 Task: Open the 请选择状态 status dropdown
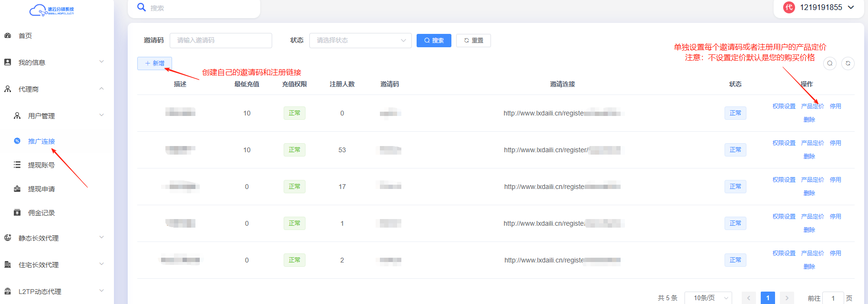click(x=360, y=41)
